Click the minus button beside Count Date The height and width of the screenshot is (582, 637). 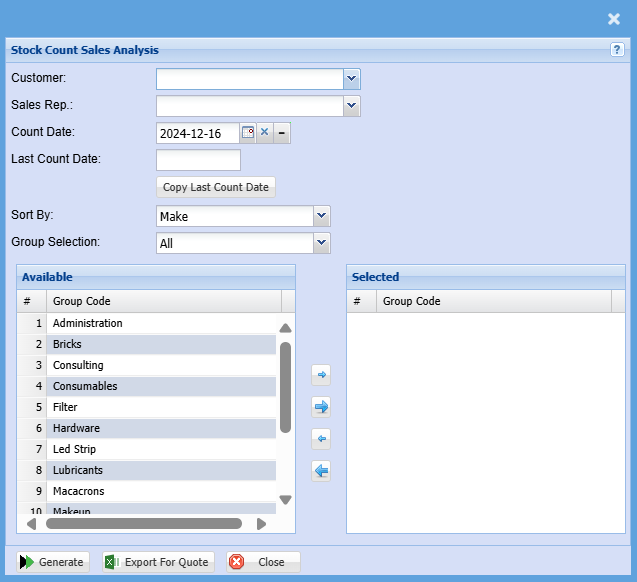point(282,133)
